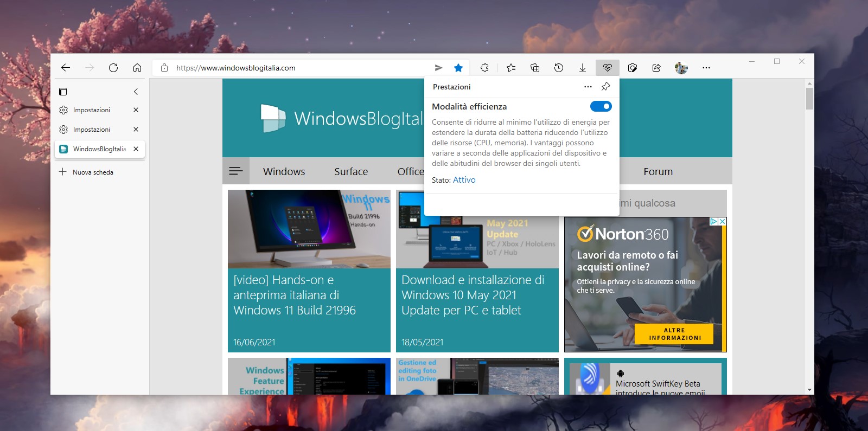Open Edge settings and more menu
Viewport: 868px width, 431px height.
(706, 68)
